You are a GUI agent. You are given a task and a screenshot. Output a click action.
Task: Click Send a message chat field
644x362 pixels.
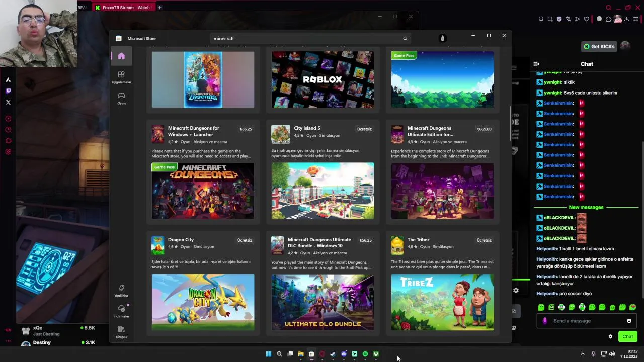[x=587, y=321]
